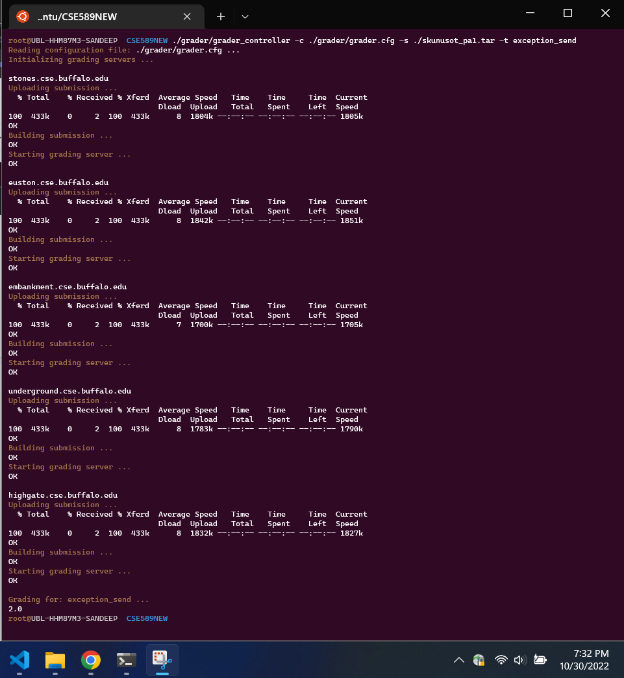Click the highgate.cse.buffalo.edu host line

[x=63, y=495]
